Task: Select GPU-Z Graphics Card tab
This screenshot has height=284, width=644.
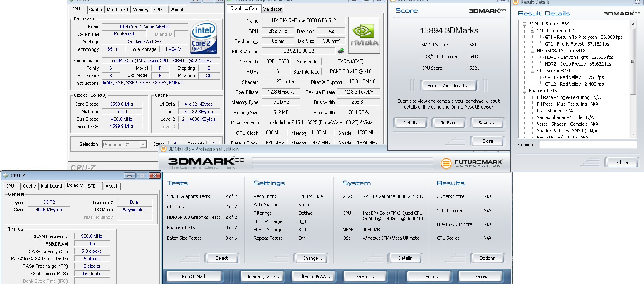Action: [244, 8]
